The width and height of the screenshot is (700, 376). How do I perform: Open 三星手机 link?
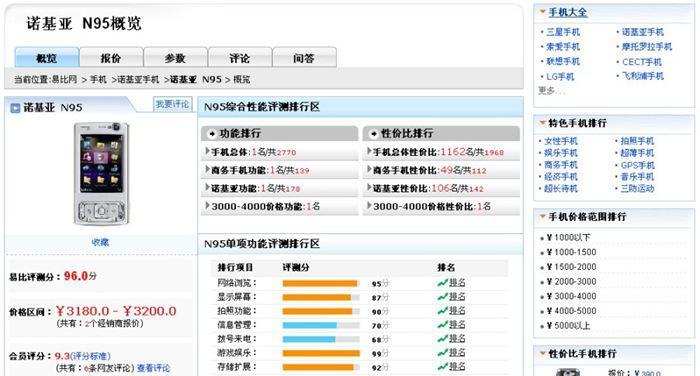tap(563, 32)
